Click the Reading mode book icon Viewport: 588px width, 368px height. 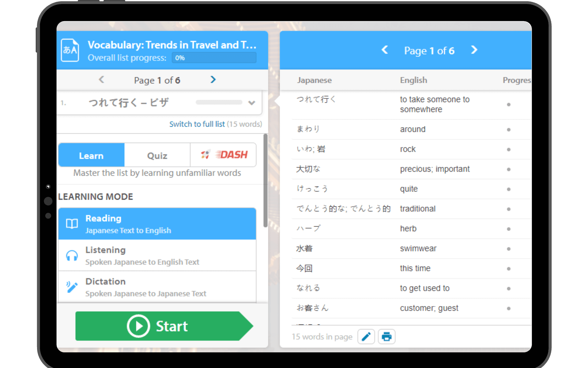coord(72,224)
